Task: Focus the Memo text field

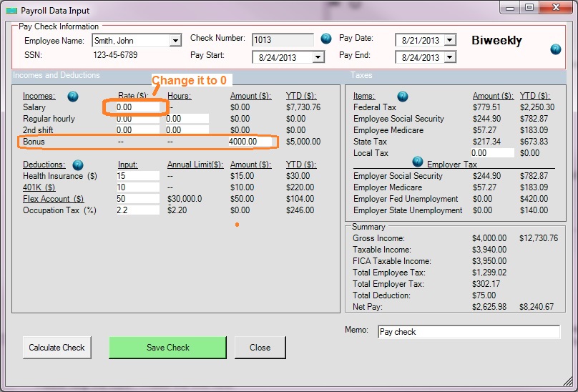Action: [x=469, y=332]
